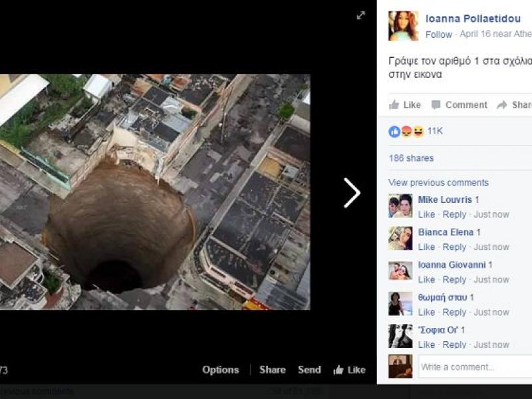
Task: Click Send below the photo
Action: point(309,370)
